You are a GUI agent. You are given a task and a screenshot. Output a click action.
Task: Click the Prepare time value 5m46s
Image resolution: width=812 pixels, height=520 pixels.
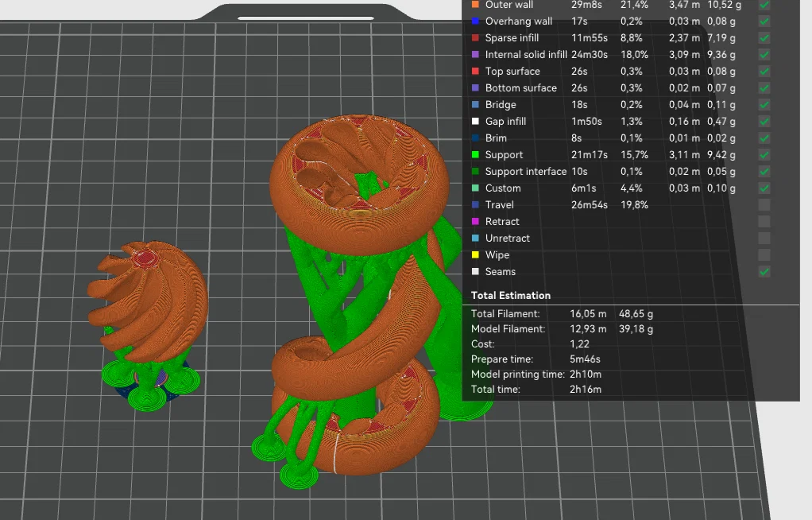pos(586,359)
